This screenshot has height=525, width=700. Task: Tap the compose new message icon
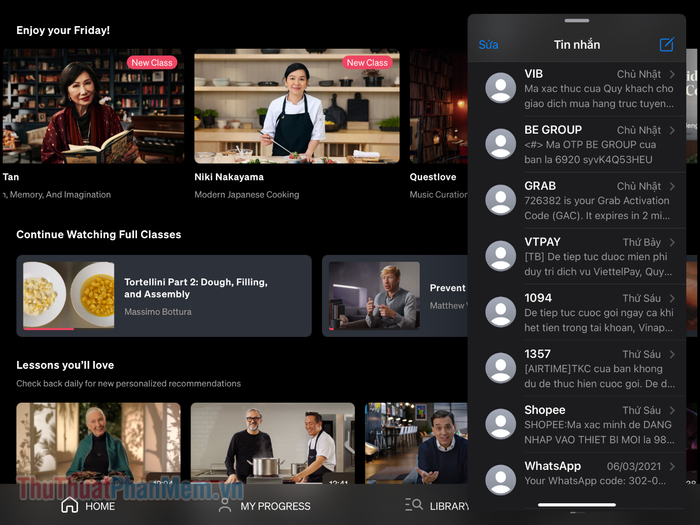[667, 45]
